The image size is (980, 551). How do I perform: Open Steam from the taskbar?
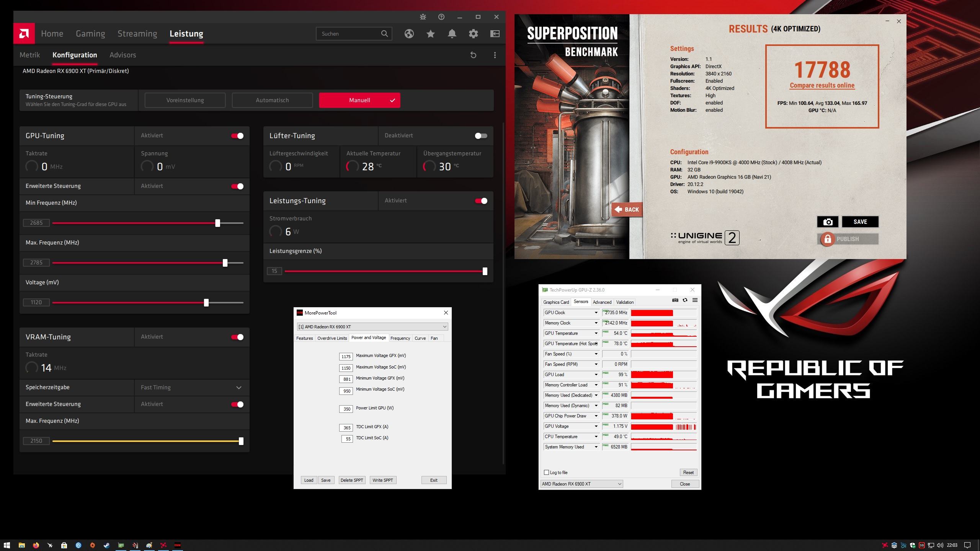[x=106, y=545]
